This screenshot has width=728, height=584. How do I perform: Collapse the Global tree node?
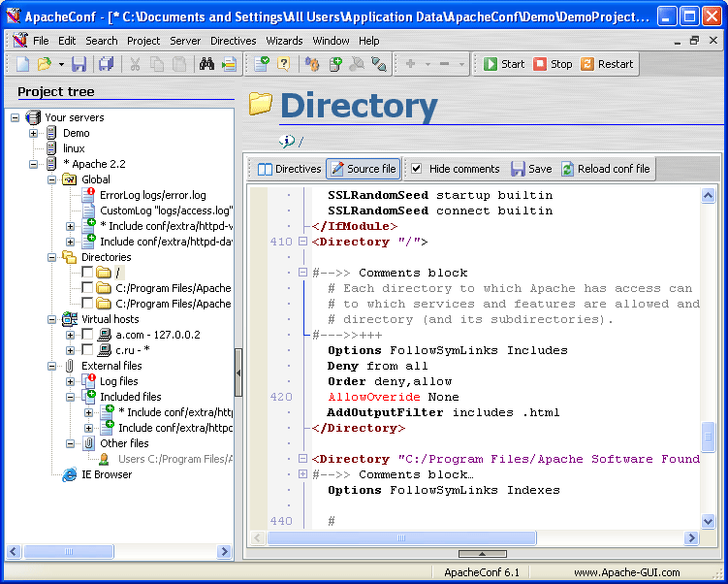52,179
